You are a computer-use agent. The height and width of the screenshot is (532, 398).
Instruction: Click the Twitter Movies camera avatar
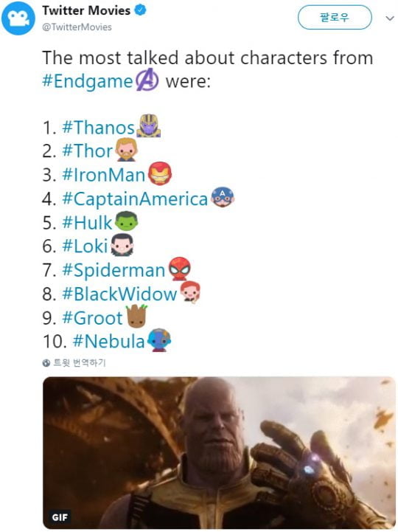point(18,18)
